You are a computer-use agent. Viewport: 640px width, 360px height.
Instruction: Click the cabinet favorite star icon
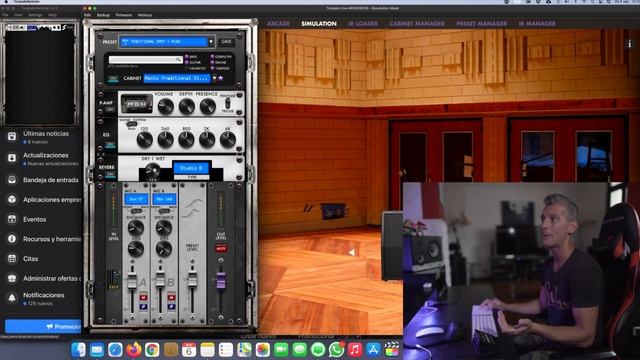221,78
